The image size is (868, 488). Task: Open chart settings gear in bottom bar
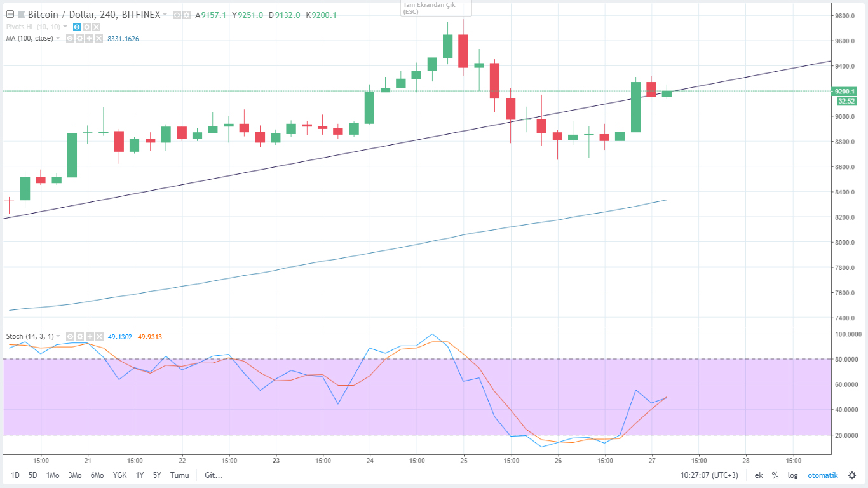coord(852,475)
